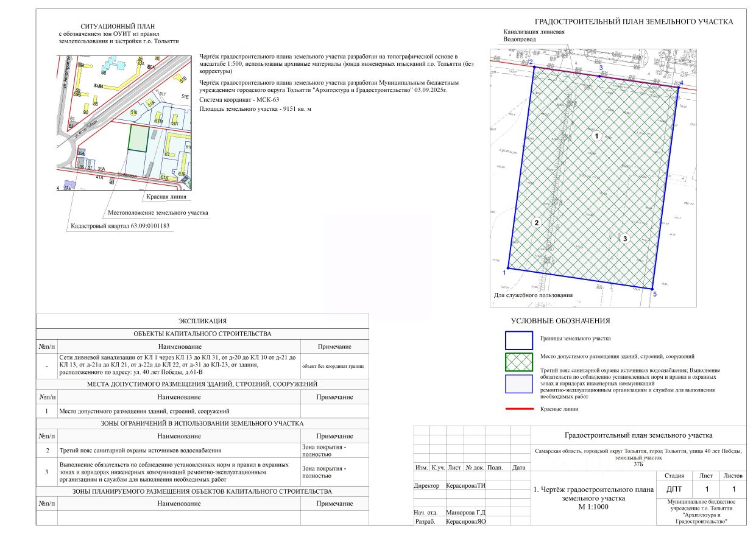Screen dimensions: 756x534
Task: Click the name 'КерасироваТИ'
Action: coord(466,486)
